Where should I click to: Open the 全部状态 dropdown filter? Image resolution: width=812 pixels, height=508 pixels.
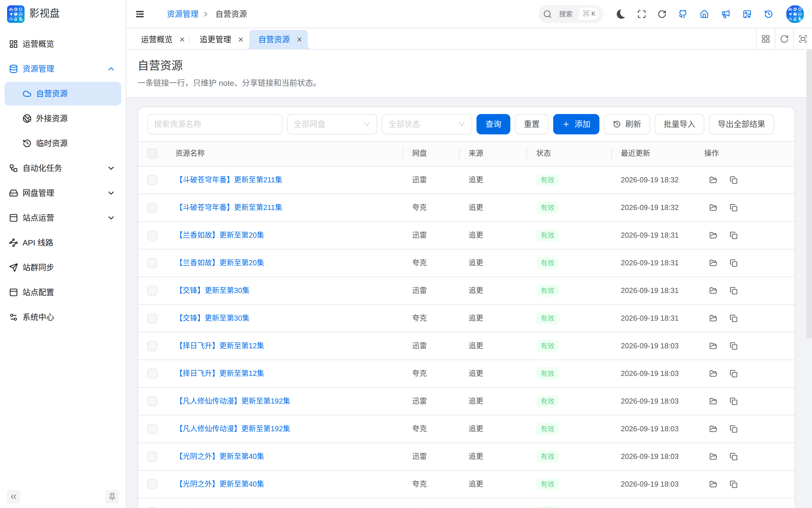(x=427, y=124)
